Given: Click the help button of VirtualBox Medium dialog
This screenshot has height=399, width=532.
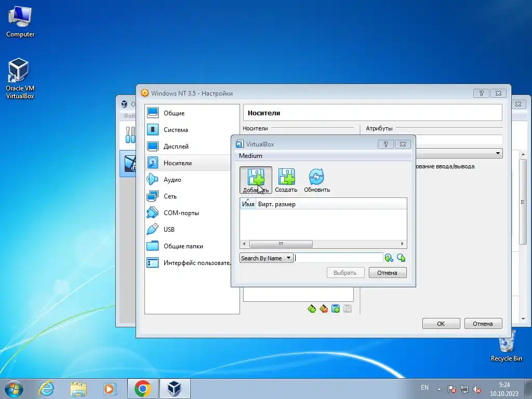Looking at the screenshot, I should (385, 144).
